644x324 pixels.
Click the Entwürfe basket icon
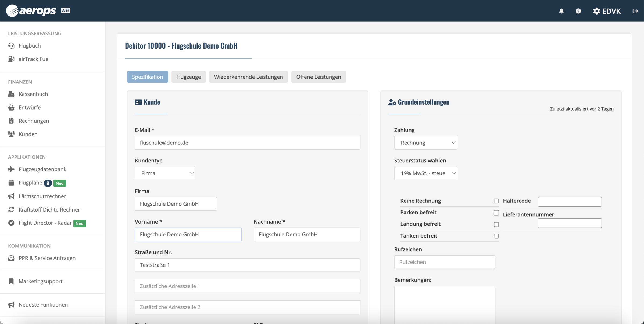[11, 107]
